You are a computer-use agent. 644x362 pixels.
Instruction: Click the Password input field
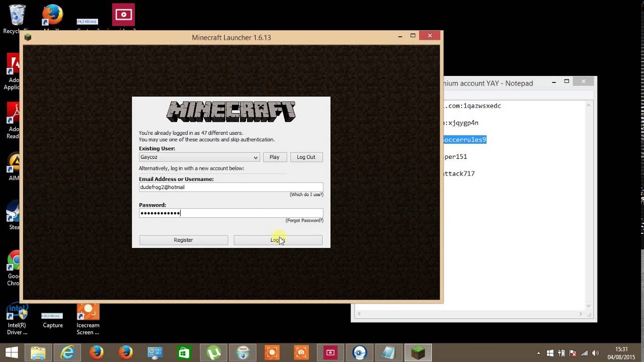pos(231,213)
